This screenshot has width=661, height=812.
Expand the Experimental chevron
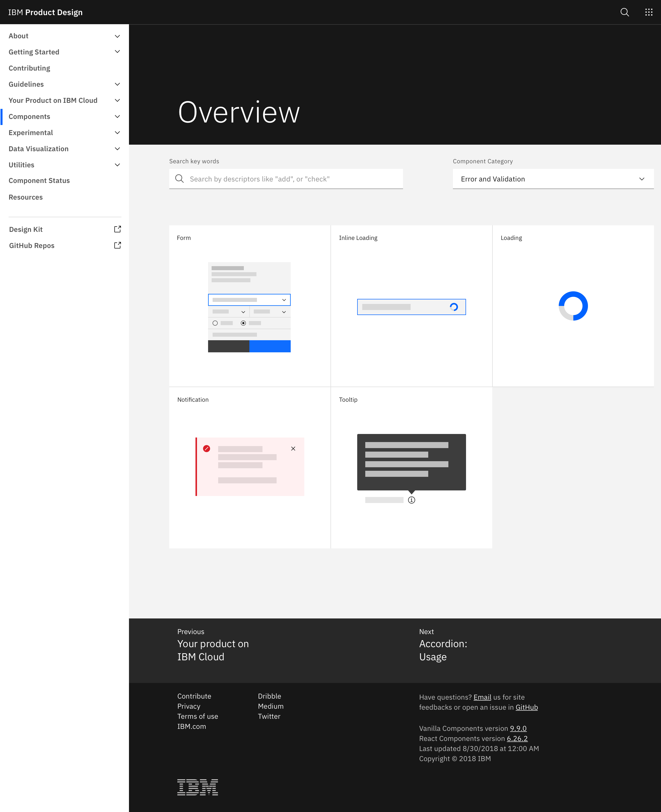click(x=117, y=133)
